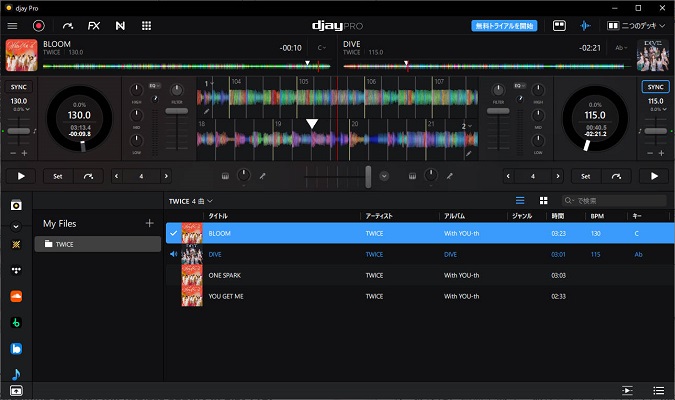Viewport: 675px width, 400px height.
Task: Expand sidebar sources chevron
Action: 16,226
